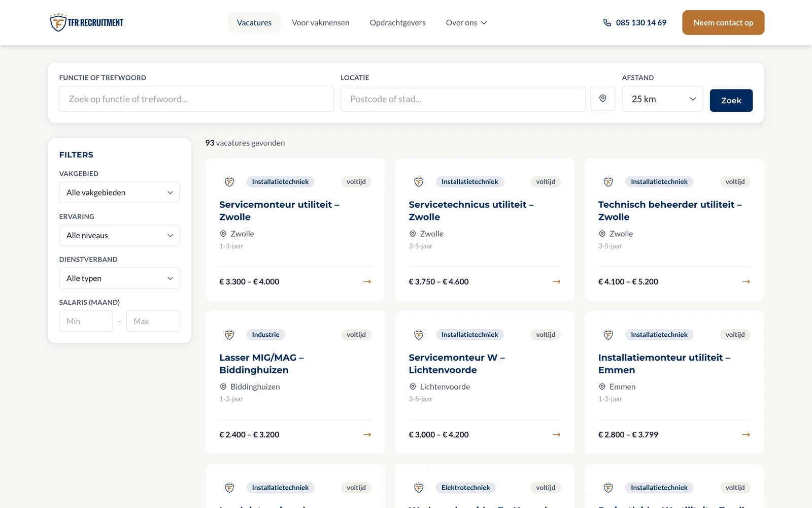Viewport: 812px width, 508px height.
Task: Click the location pin next to Emmen
Action: tap(602, 387)
